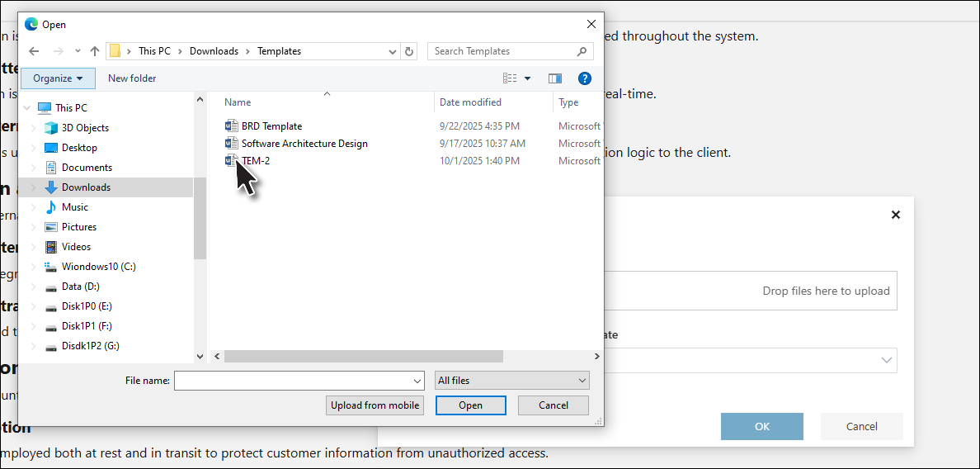Select the BRD Template Word file

tap(271, 126)
